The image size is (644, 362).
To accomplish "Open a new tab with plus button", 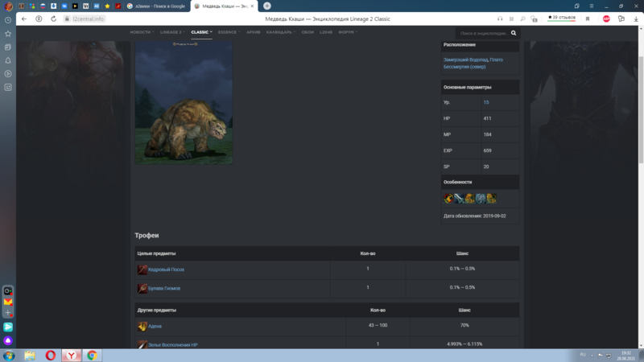I will coord(267,6).
